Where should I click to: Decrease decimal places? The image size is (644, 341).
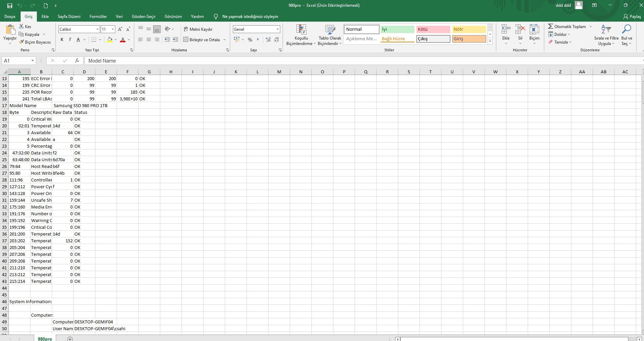(277, 40)
